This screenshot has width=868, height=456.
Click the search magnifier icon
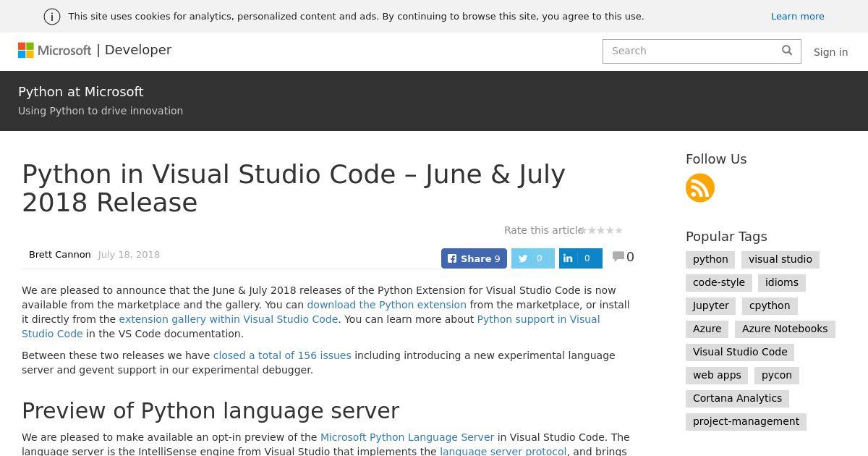point(787,50)
